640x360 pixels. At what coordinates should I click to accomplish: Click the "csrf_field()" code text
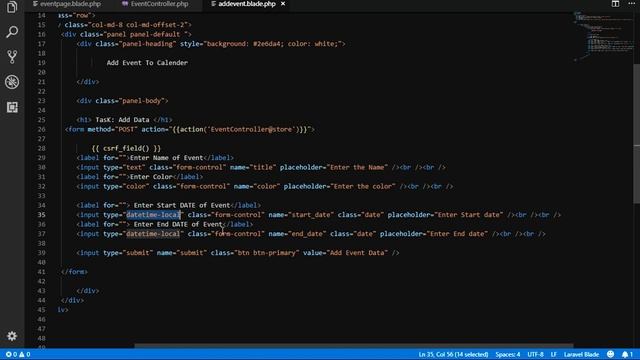(126, 148)
